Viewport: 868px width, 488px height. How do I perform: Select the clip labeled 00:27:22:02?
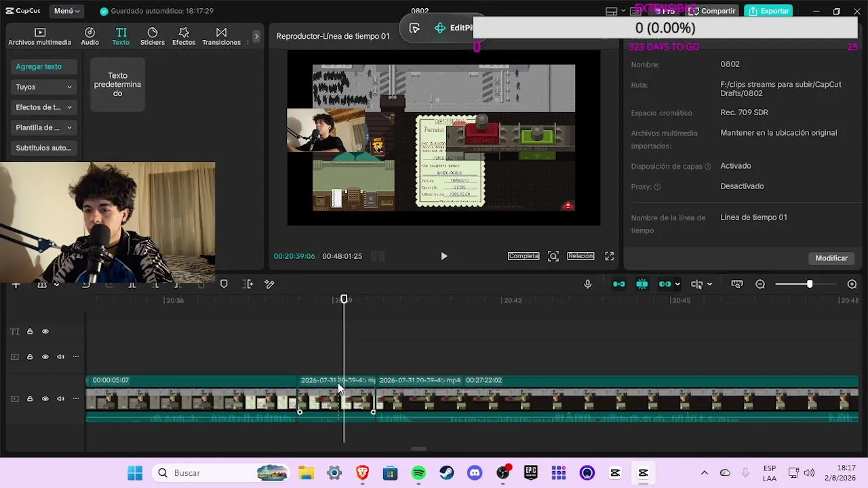click(x=617, y=400)
